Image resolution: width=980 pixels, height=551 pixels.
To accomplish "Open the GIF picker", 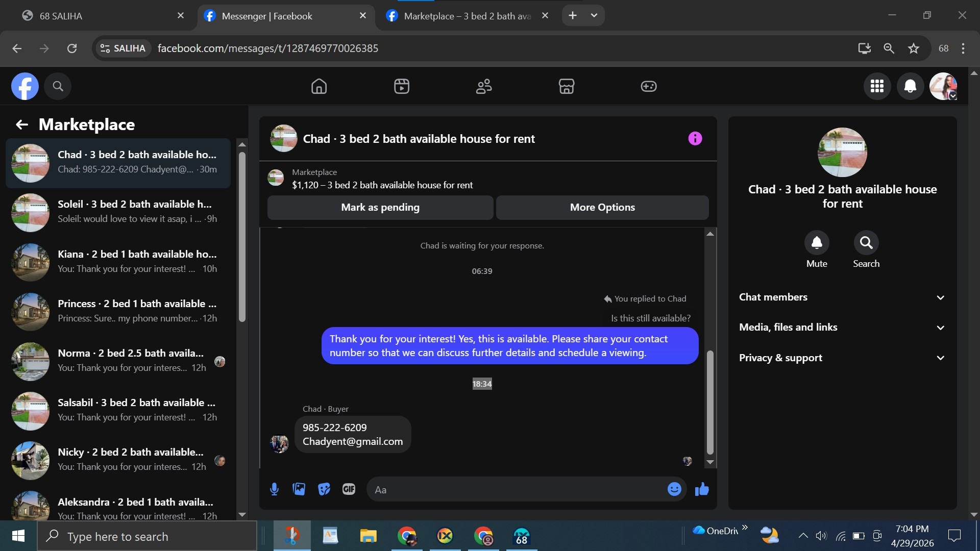I will 349,489.
